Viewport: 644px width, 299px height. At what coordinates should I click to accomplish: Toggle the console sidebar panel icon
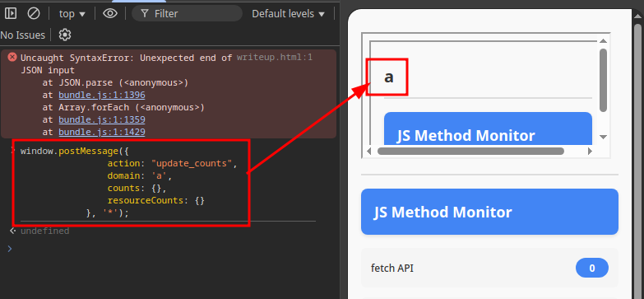coord(11,13)
